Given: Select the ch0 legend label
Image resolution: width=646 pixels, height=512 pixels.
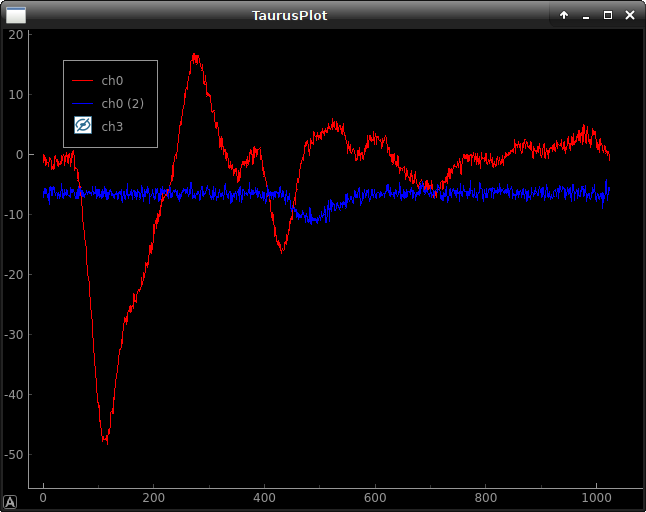Looking at the screenshot, I should click(x=112, y=80).
